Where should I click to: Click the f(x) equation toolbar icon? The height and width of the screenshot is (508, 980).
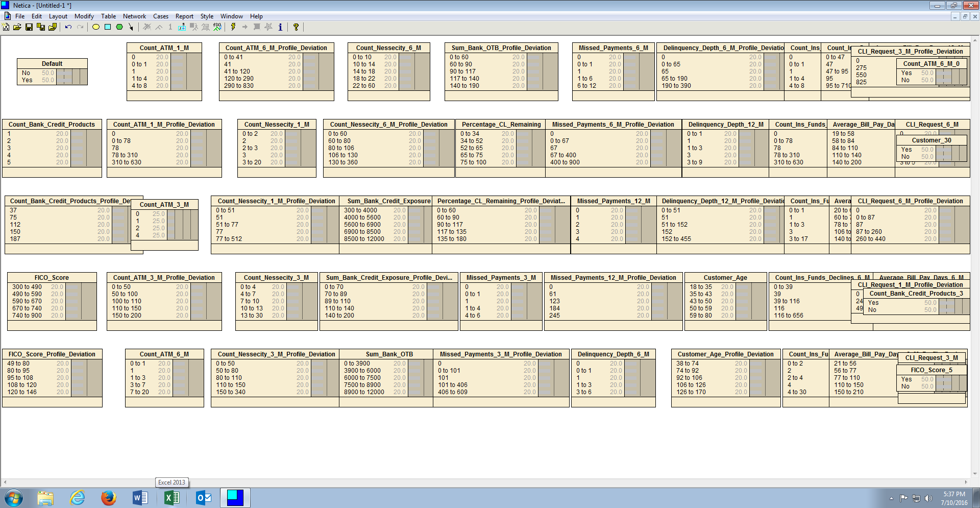217,27
